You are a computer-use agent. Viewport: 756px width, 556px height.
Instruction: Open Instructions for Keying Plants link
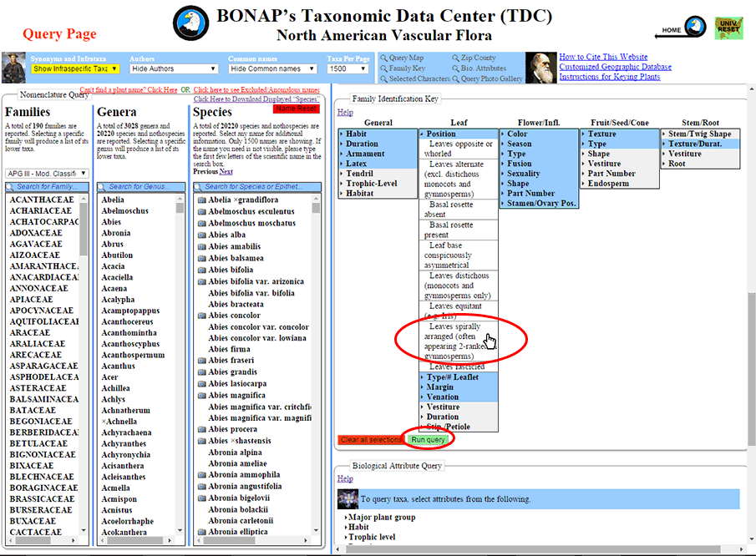click(x=610, y=77)
